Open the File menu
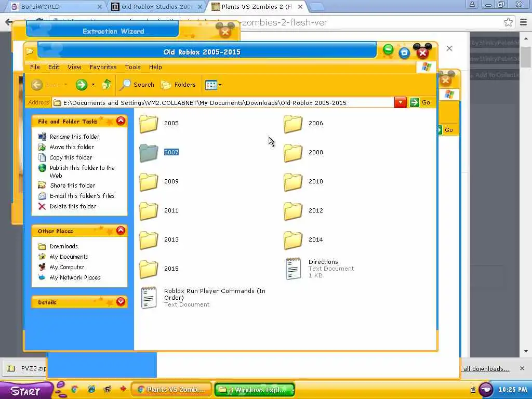 (x=35, y=67)
